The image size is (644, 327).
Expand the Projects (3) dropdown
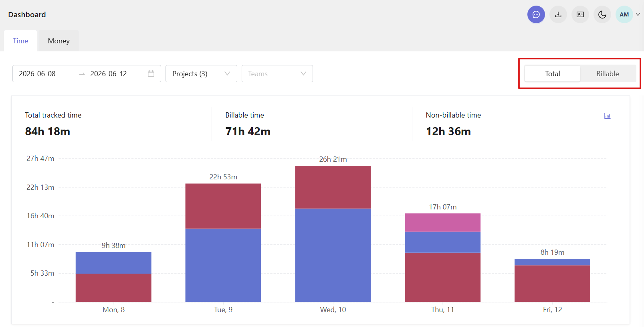click(201, 74)
